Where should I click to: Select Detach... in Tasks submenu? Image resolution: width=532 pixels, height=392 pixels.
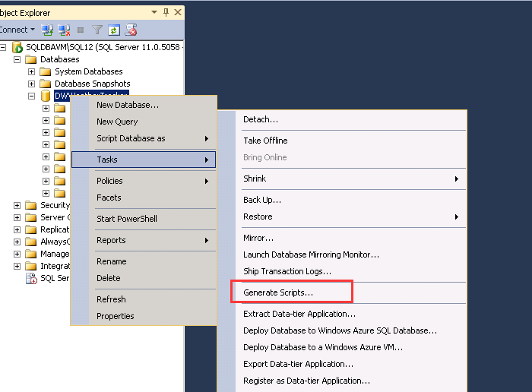342,119
